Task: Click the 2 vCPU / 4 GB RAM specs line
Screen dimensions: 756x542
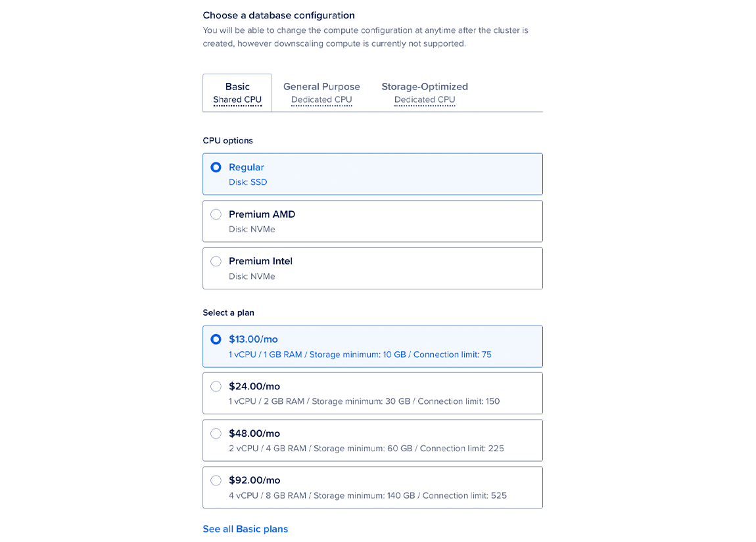Action: 366,449
